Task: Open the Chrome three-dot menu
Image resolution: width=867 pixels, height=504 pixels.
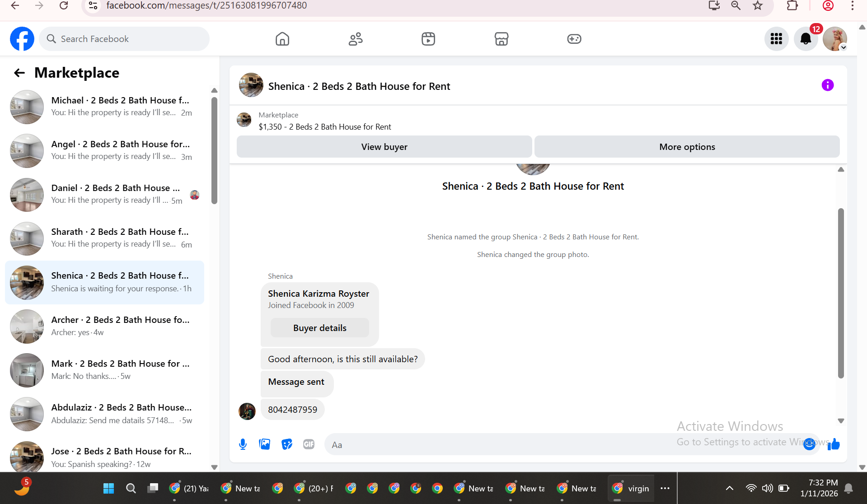Action: point(853,5)
